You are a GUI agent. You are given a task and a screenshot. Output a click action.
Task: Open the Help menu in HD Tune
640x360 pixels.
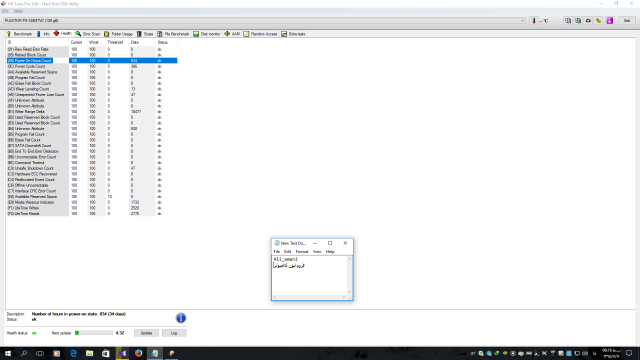pos(18,11)
